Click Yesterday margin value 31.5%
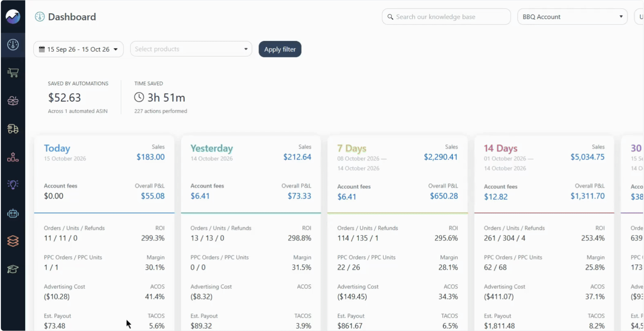This screenshot has height=331, width=644. click(301, 267)
